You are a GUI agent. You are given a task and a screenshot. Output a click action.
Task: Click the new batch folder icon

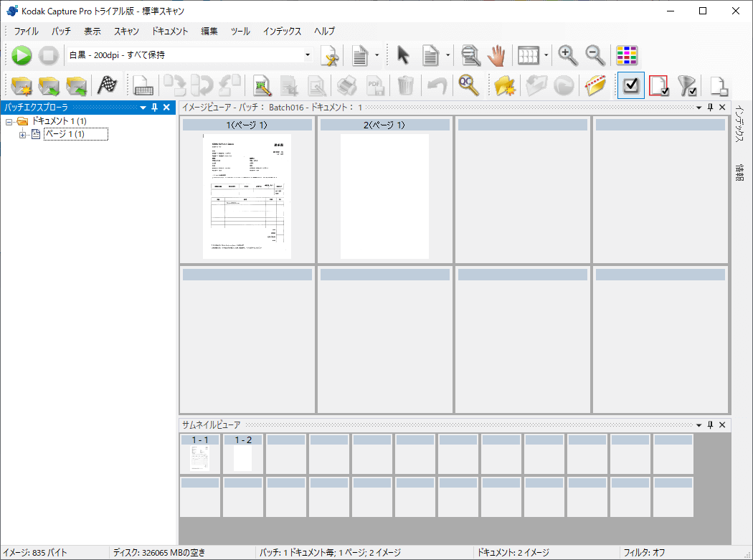pyautogui.click(x=21, y=85)
